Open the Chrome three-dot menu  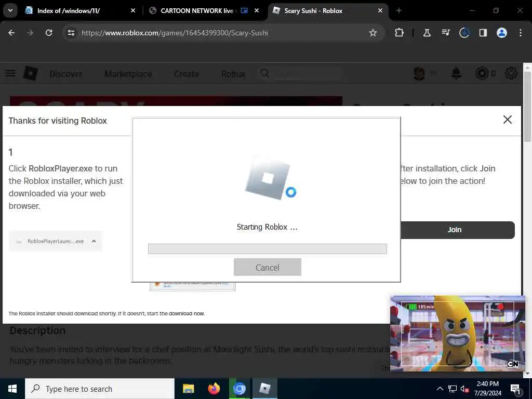521,33
